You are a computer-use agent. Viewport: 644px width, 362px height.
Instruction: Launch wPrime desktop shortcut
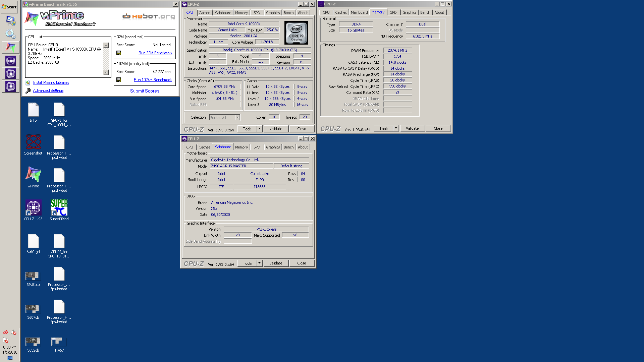(33, 178)
